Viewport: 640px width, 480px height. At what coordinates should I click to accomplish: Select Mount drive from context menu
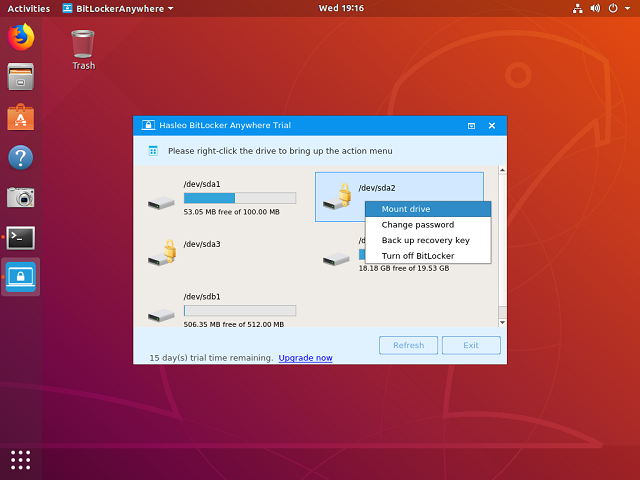click(428, 209)
